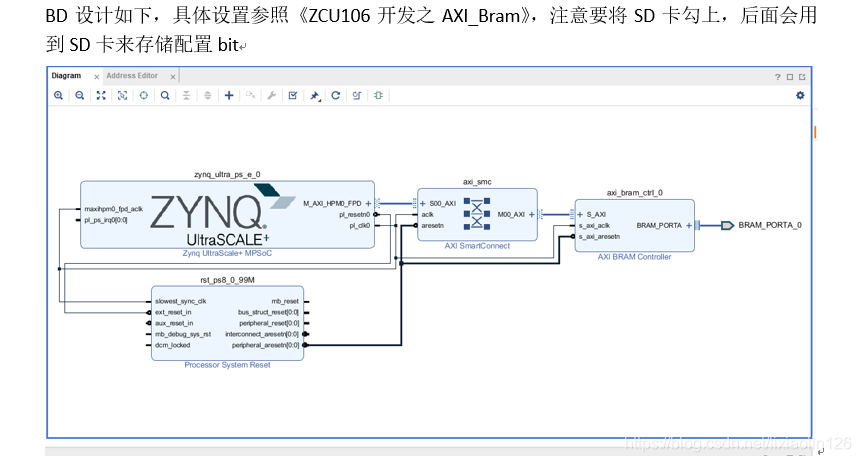
Task: Close the Address Editor tab
Action: pos(173,77)
